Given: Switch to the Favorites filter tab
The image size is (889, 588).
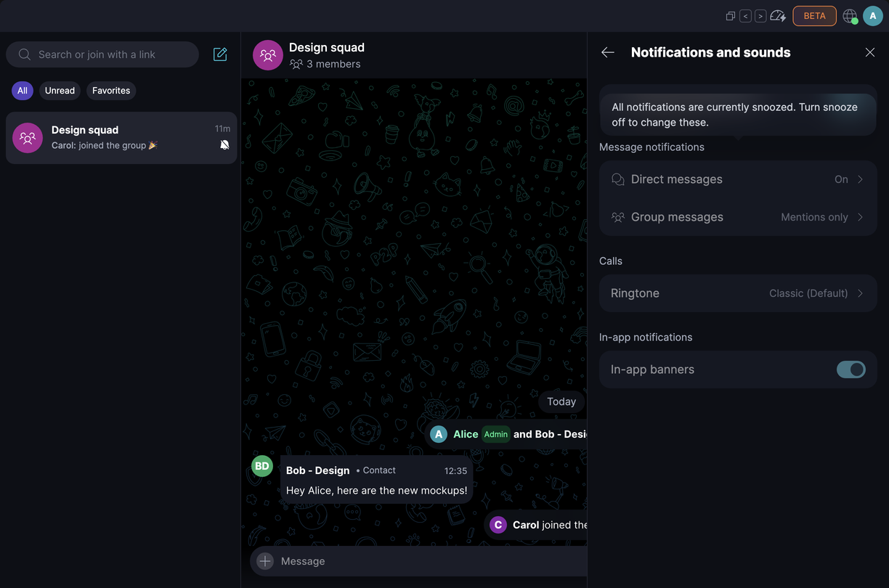Looking at the screenshot, I should pyautogui.click(x=111, y=91).
